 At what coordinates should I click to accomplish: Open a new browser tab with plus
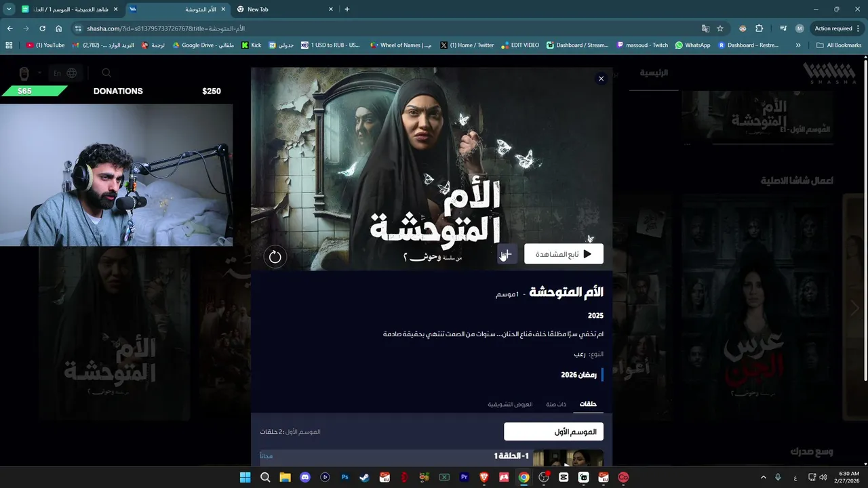pos(347,9)
